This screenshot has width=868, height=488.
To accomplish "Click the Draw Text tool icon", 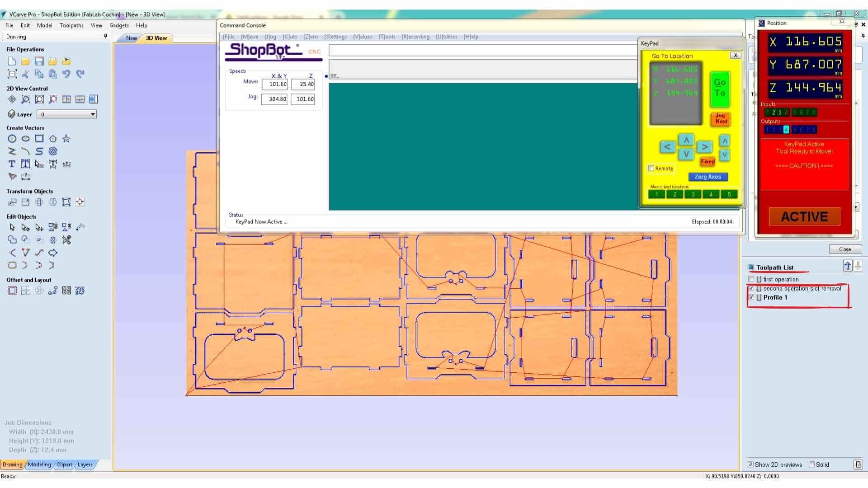I will [12, 164].
